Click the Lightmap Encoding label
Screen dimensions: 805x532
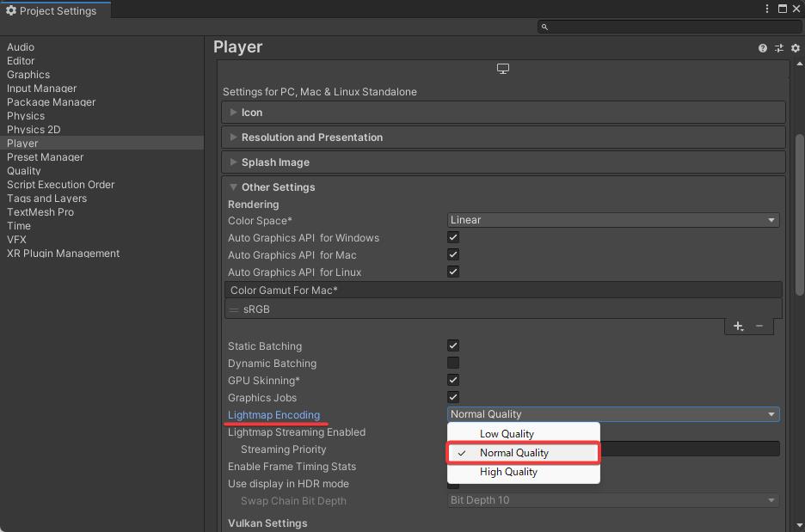(273, 415)
